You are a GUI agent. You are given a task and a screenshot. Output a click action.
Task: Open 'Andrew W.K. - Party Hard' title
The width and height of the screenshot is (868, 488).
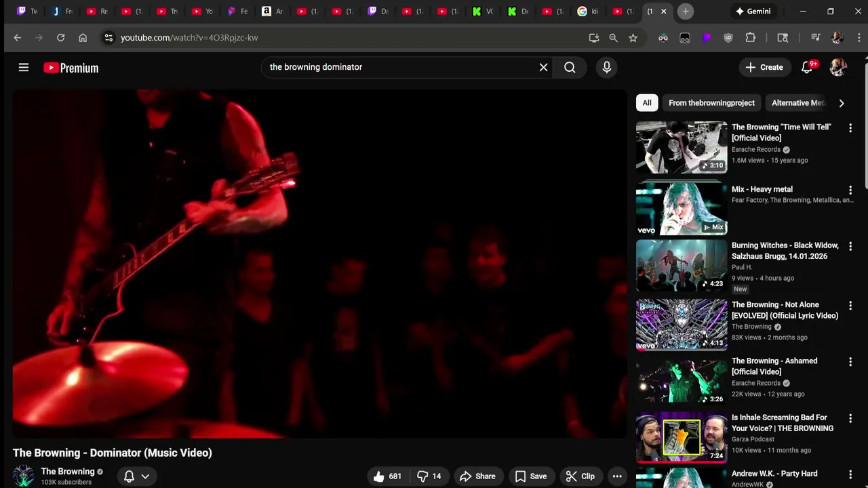click(774, 474)
